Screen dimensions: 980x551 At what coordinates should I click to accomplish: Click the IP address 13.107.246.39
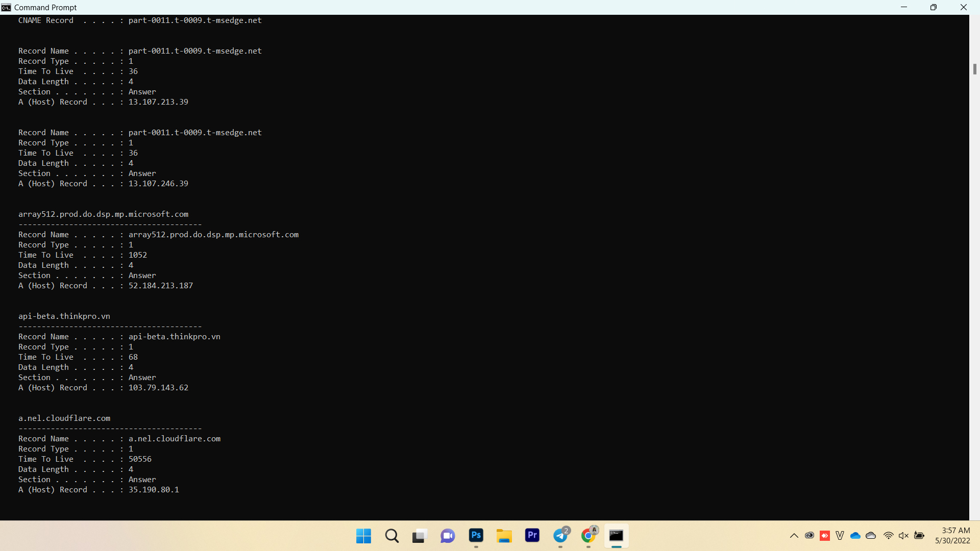point(158,184)
